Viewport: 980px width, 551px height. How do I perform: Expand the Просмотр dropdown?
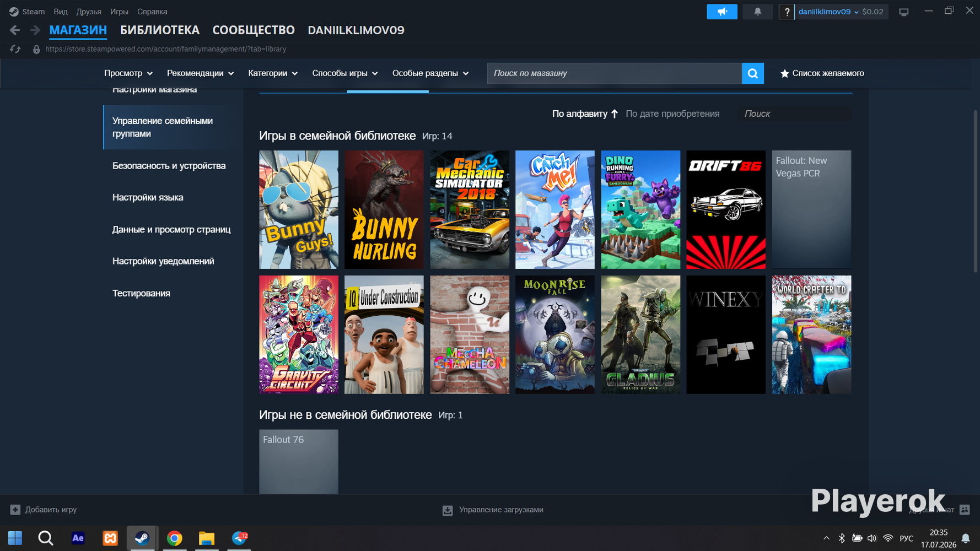[128, 73]
